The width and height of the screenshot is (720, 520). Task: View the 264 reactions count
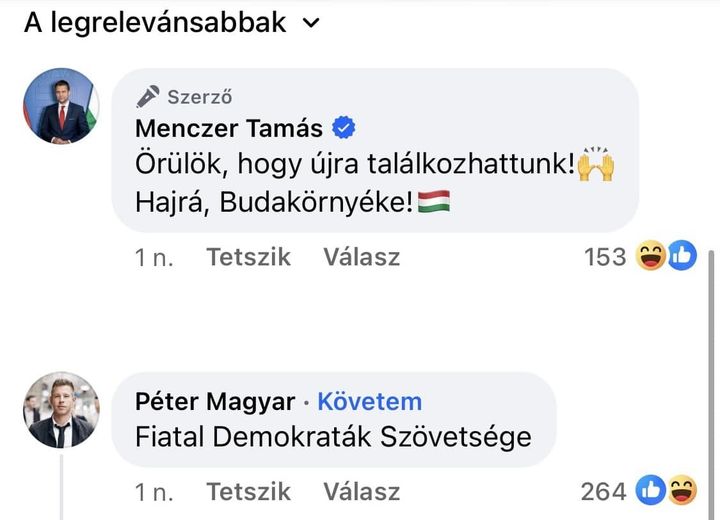603,491
